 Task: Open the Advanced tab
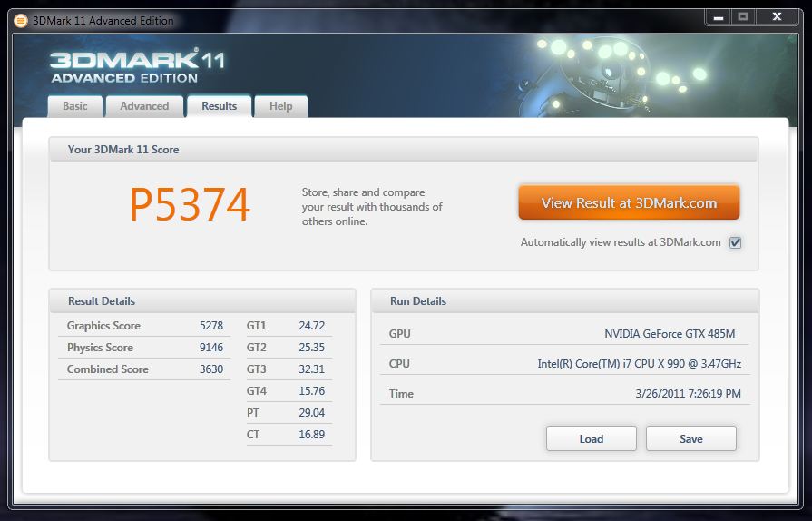pyautogui.click(x=144, y=106)
